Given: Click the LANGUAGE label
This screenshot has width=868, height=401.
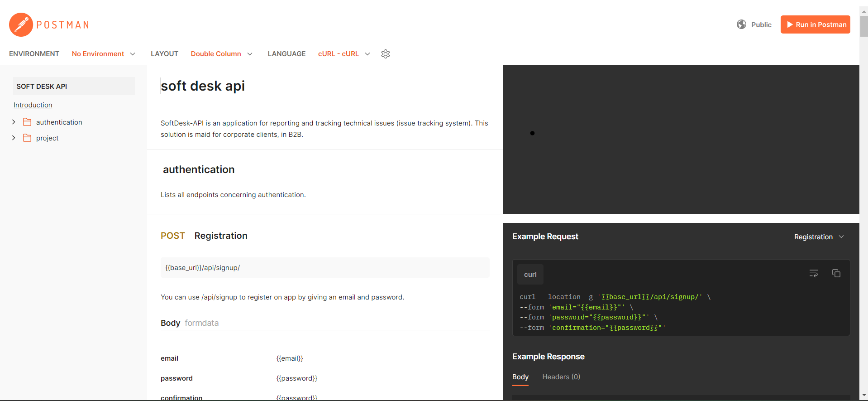Looking at the screenshot, I should point(286,54).
